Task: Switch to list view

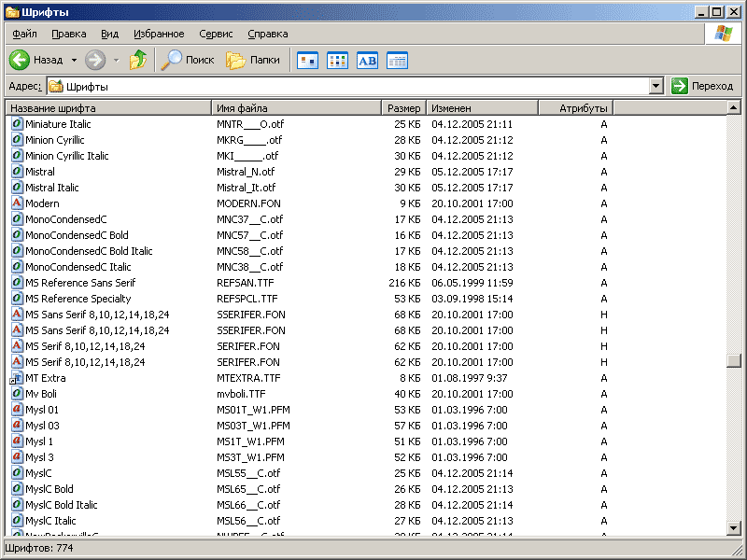Action: [x=337, y=61]
